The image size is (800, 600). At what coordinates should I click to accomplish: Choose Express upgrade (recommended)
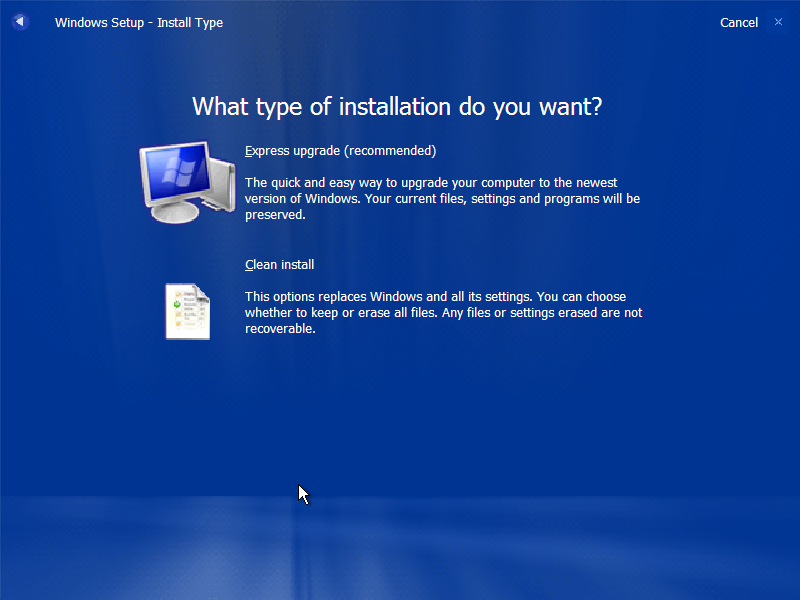tap(340, 151)
